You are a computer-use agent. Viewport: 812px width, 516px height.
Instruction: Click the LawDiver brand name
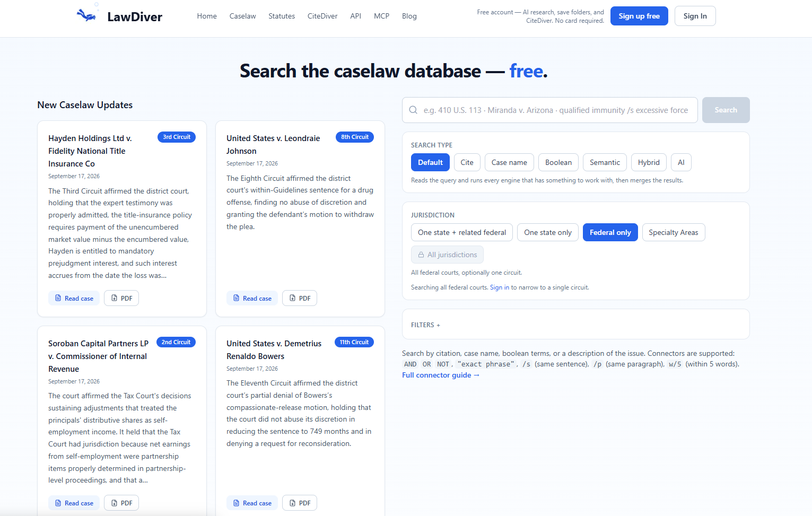point(135,16)
